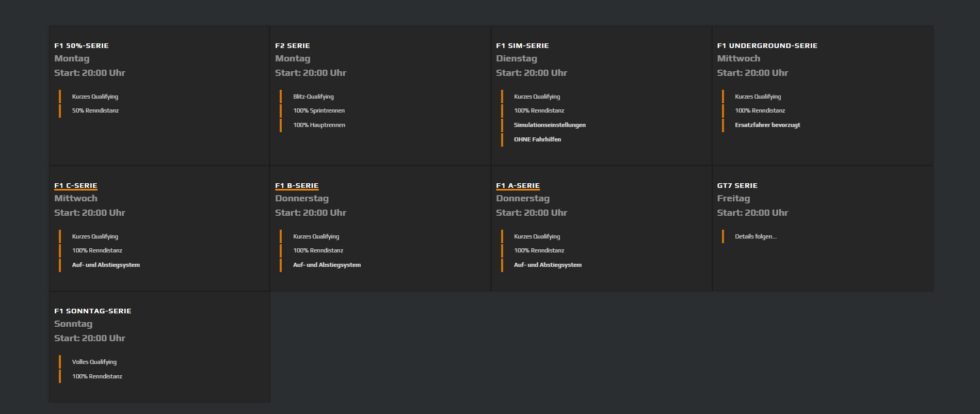Select 'Blitz-Qualifying' in F2 card

point(313,97)
